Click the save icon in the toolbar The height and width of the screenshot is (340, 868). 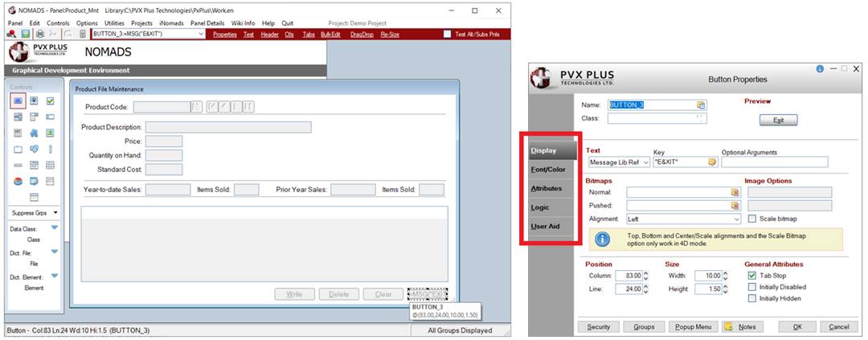click(x=25, y=35)
